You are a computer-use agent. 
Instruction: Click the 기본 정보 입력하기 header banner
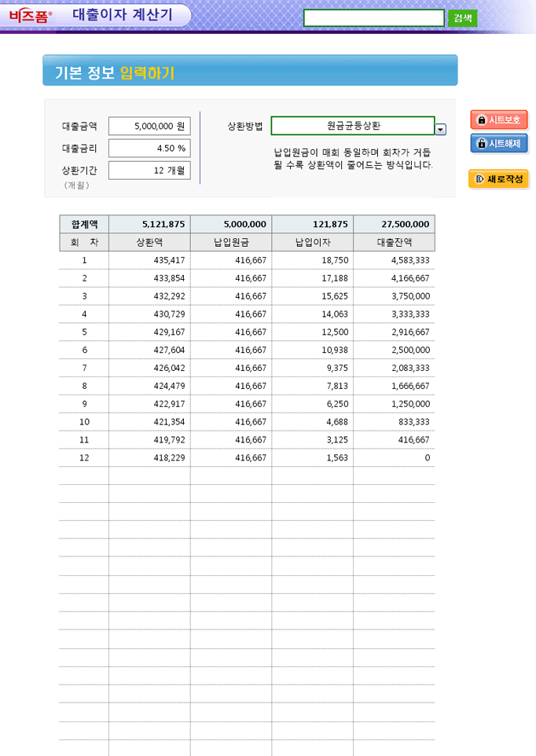[250, 71]
